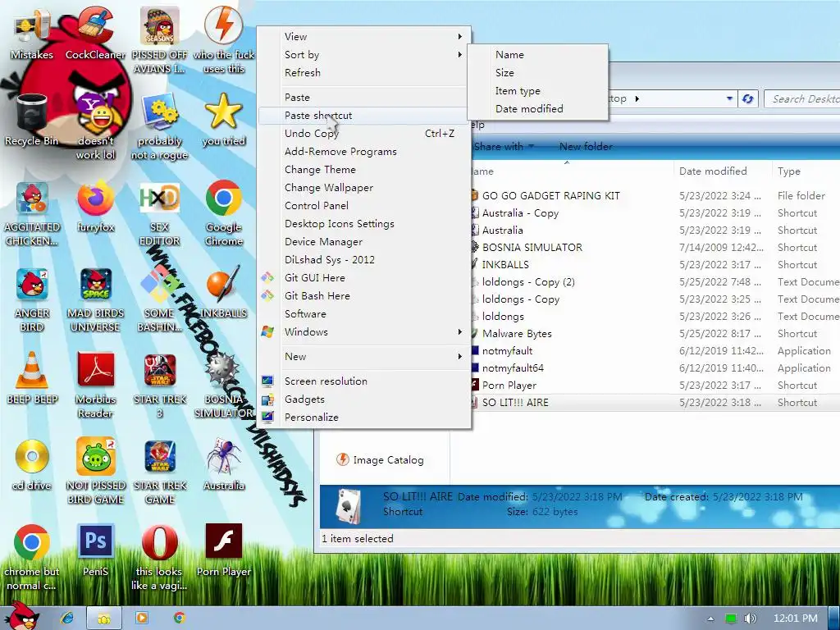Open the Share with dropdown
This screenshot has height=630, width=840.
(504, 146)
